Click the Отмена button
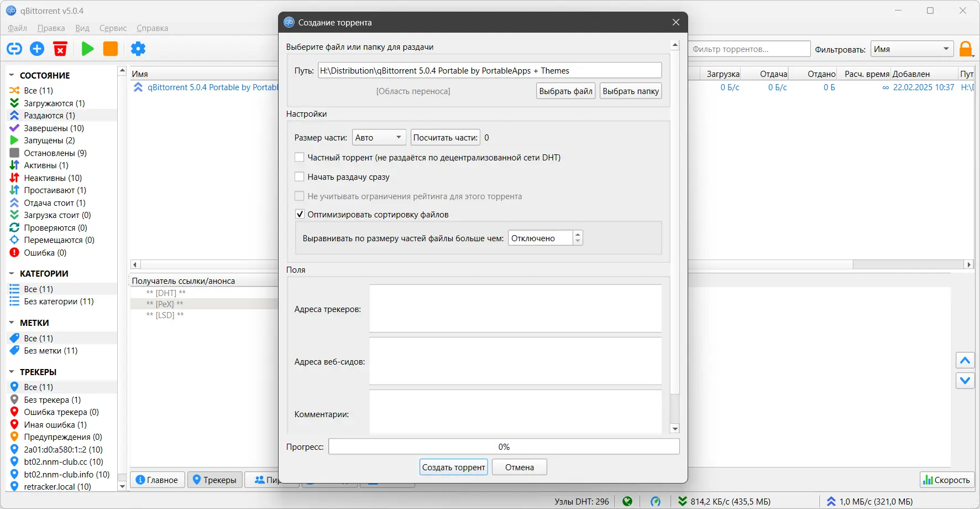980x509 pixels. [520, 468]
